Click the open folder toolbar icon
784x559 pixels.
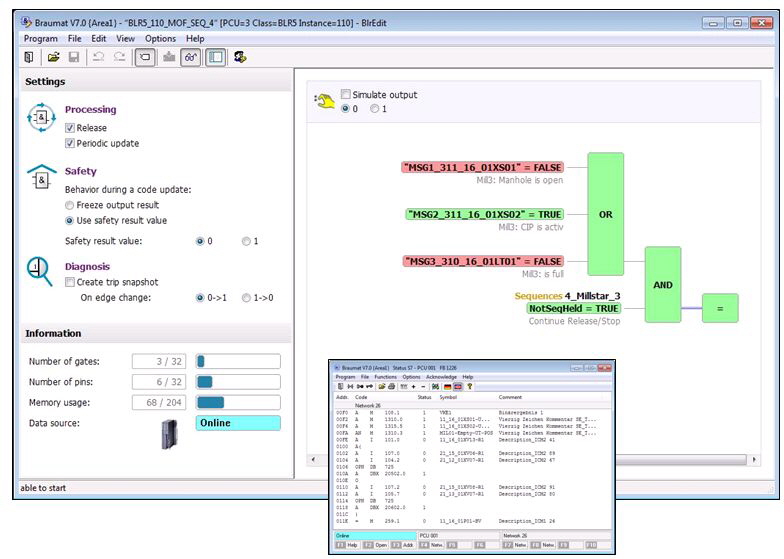click(54, 58)
